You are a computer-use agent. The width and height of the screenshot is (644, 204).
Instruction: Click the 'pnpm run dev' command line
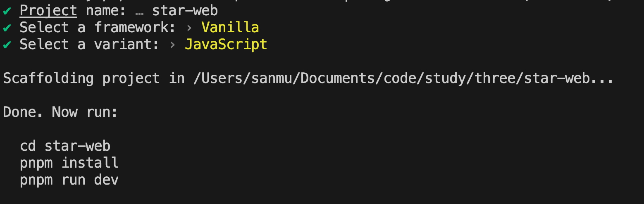click(x=69, y=180)
